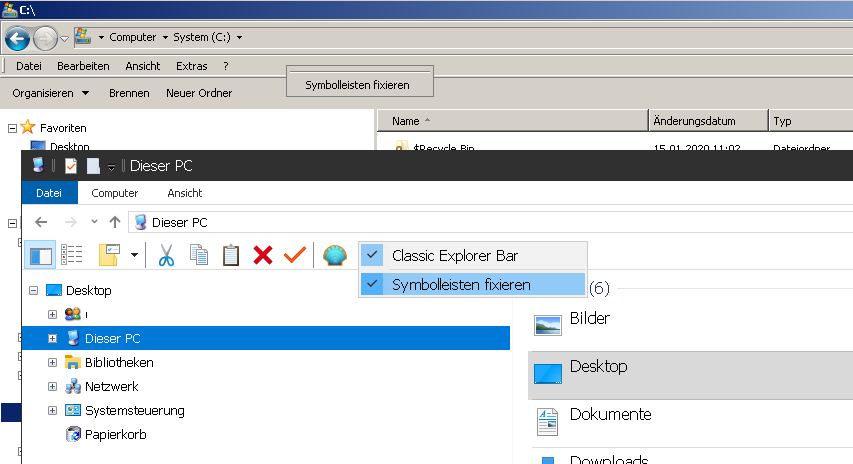Click the orange checkmark Properties icon
The image size is (853, 464).
point(295,255)
